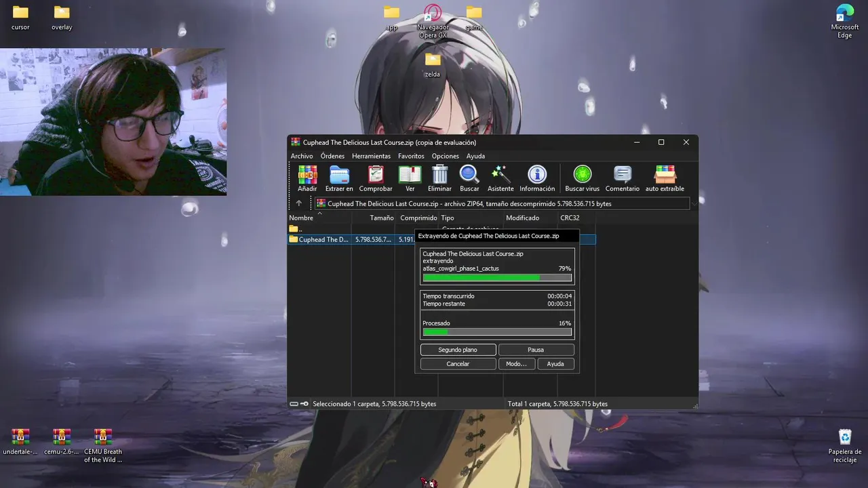Click the Buscar virus toolbar icon

583,179
